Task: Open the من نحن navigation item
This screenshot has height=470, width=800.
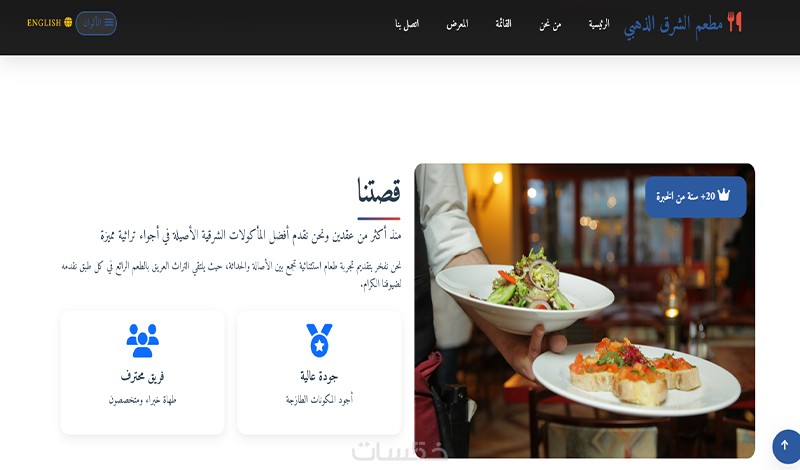Action: (550, 24)
